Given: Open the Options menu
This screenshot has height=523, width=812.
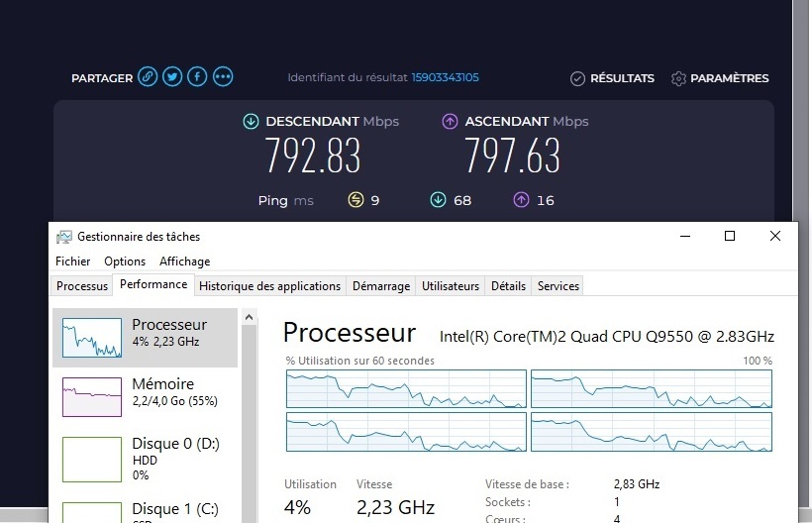Looking at the screenshot, I should 125,261.
